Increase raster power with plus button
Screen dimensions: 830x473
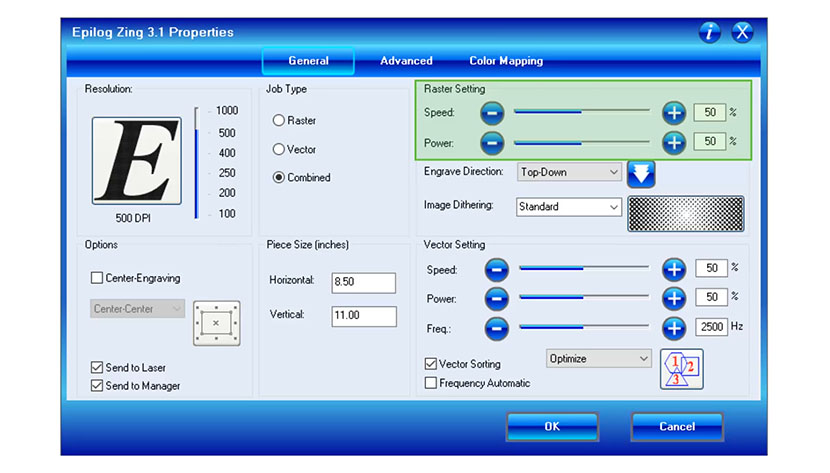tap(674, 143)
